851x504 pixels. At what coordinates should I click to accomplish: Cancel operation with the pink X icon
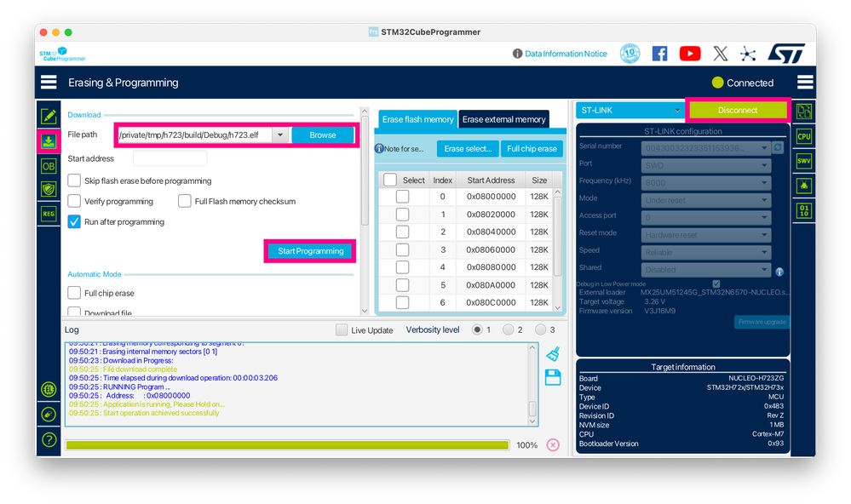[553, 445]
